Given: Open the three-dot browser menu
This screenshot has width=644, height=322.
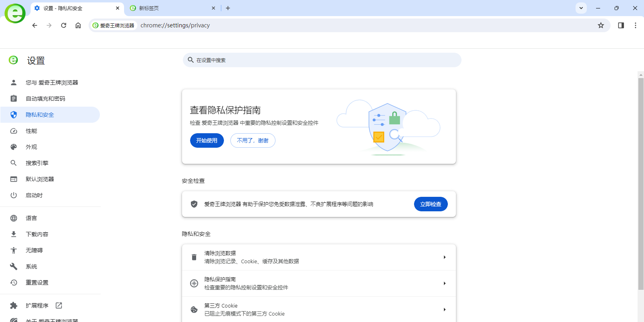Looking at the screenshot, I should pos(636,25).
